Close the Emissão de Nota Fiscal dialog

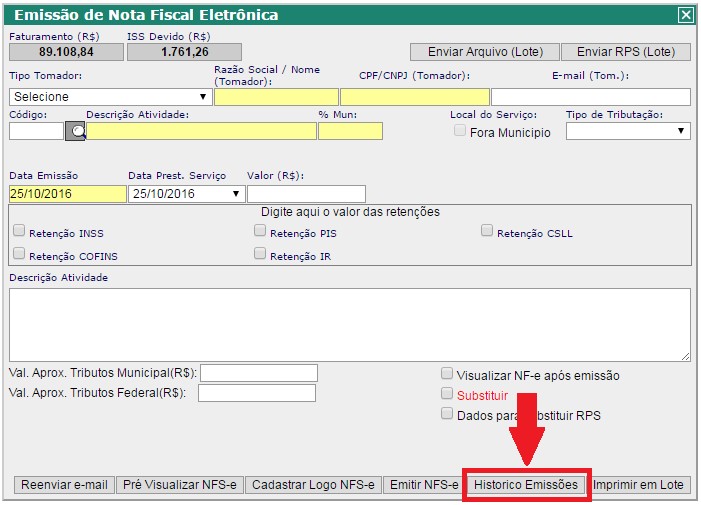685,15
